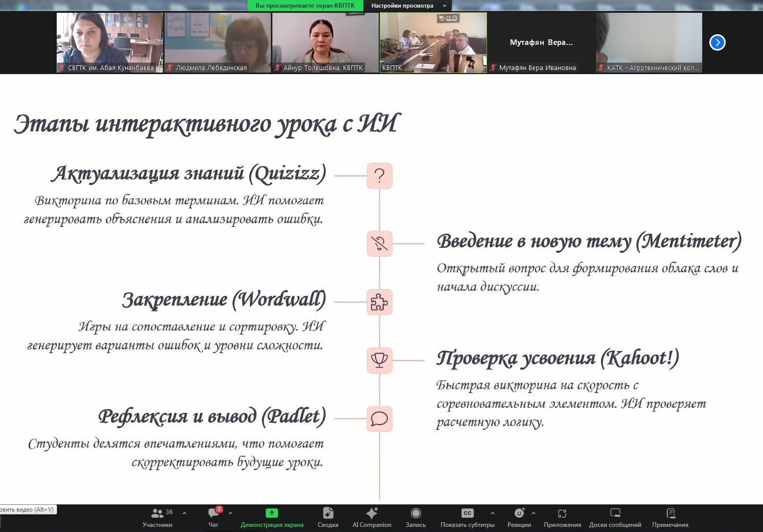Open the Сводка meeting summary
Image resolution: width=763 pixels, height=532 pixels.
click(x=328, y=517)
